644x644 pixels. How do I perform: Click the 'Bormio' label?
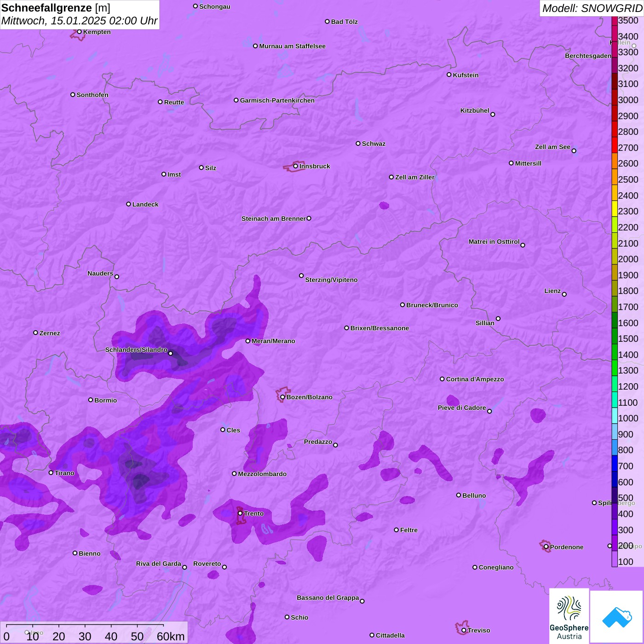pos(105,400)
